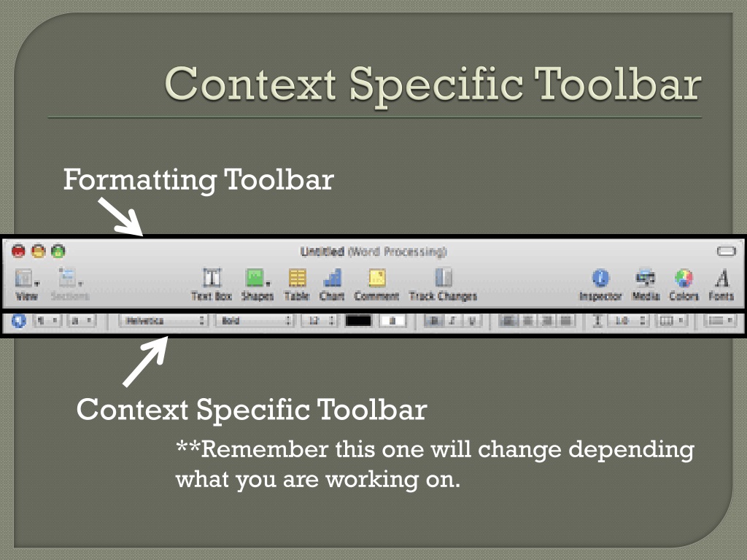747x560 pixels.
Task: Insert a Chart
Action: point(332,284)
